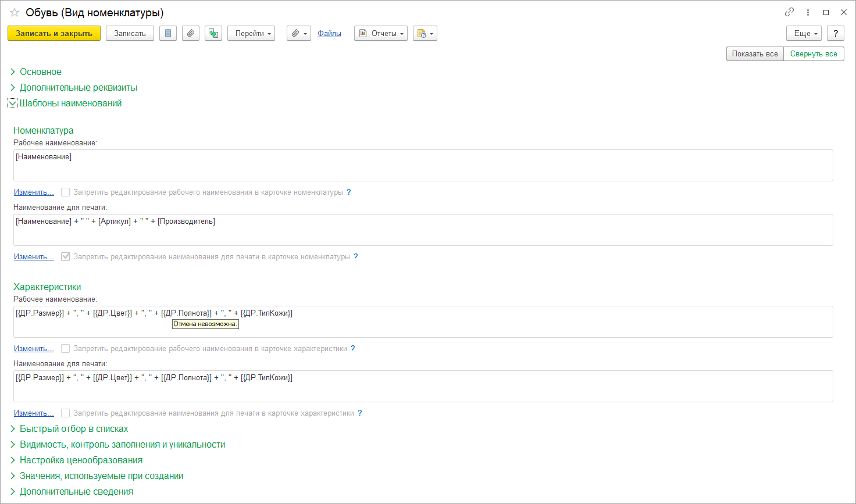This screenshot has width=856, height=504.
Task: Click the list document icon in toolbar
Action: point(168,34)
